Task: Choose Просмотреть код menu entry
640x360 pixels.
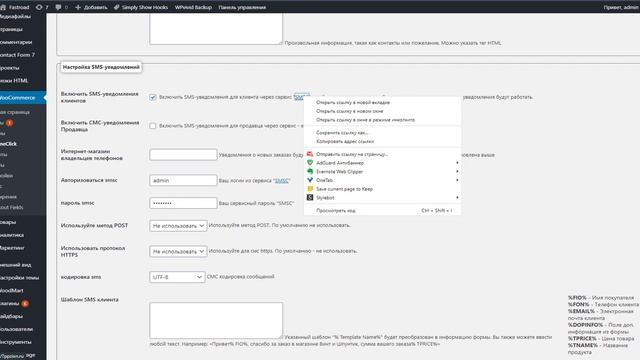Action: tap(382, 211)
